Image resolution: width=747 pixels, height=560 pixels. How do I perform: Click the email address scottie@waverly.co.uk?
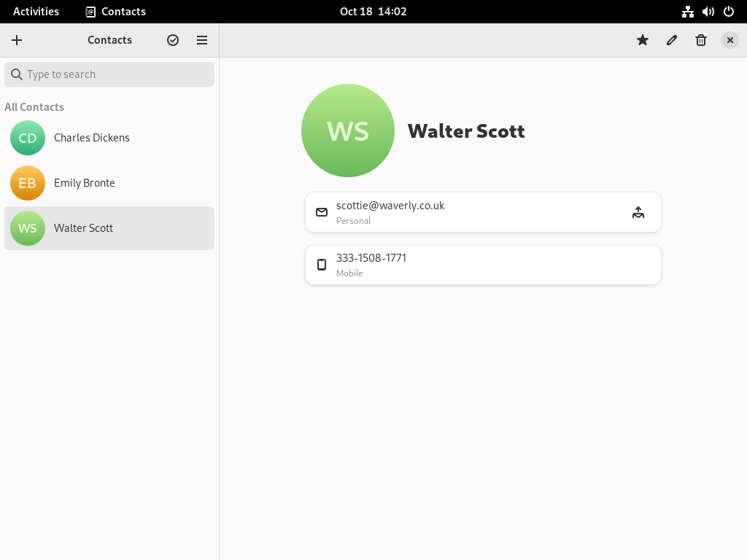click(x=390, y=206)
